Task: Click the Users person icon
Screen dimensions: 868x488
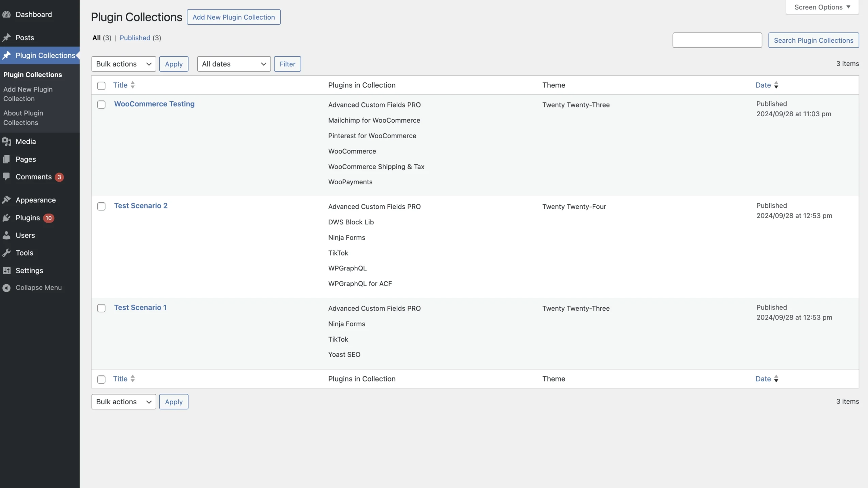Action: (x=6, y=235)
